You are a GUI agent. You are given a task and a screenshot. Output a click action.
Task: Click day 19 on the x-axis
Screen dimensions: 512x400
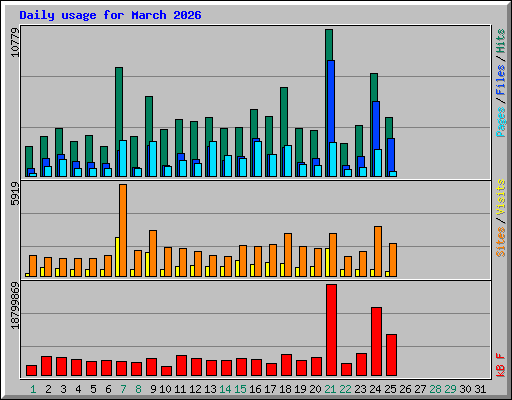tap(300, 389)
